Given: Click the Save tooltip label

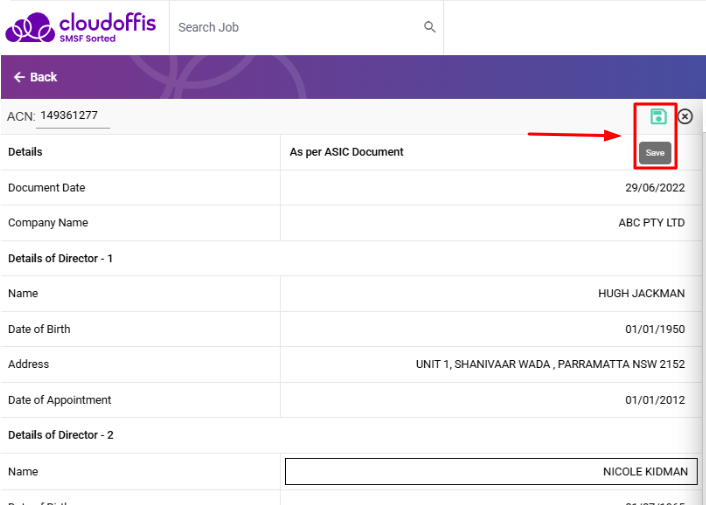Looking at the screenshot, I should [x=655, y=153].
